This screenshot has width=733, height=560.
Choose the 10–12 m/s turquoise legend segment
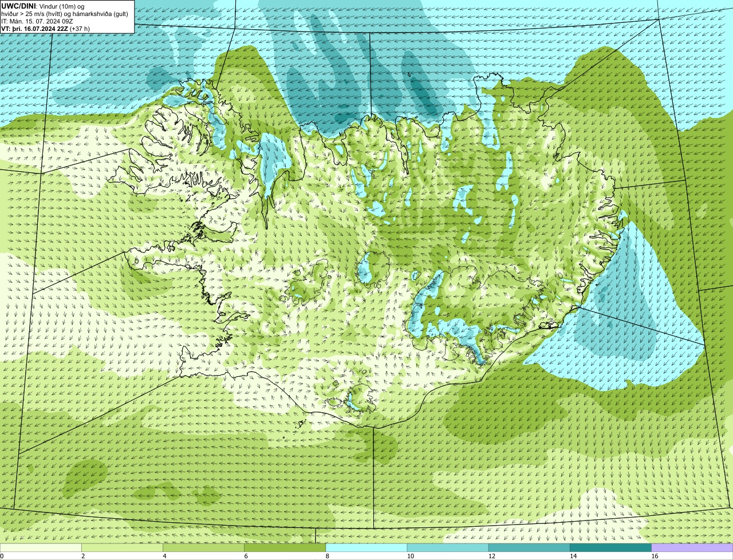448,548
